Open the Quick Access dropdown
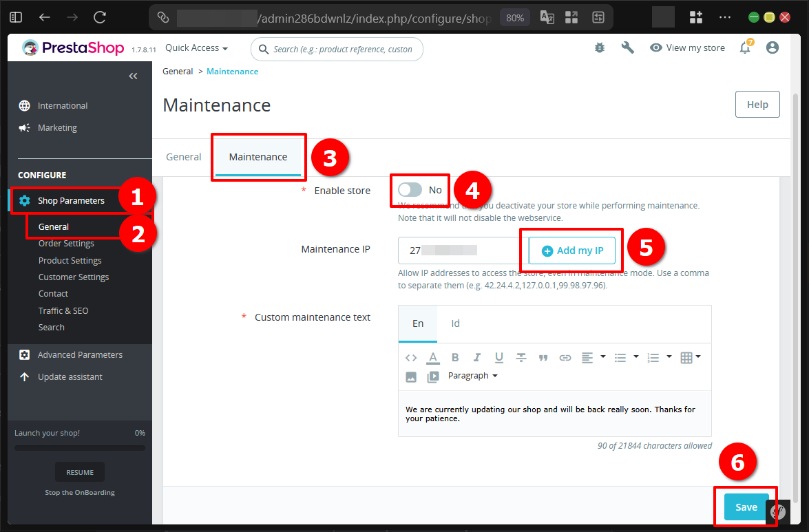This screenshot has height=532, width=809. pos(196,47)
